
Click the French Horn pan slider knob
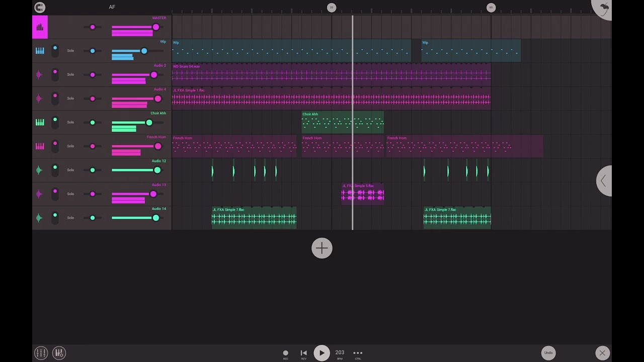(x=93, y=146)
